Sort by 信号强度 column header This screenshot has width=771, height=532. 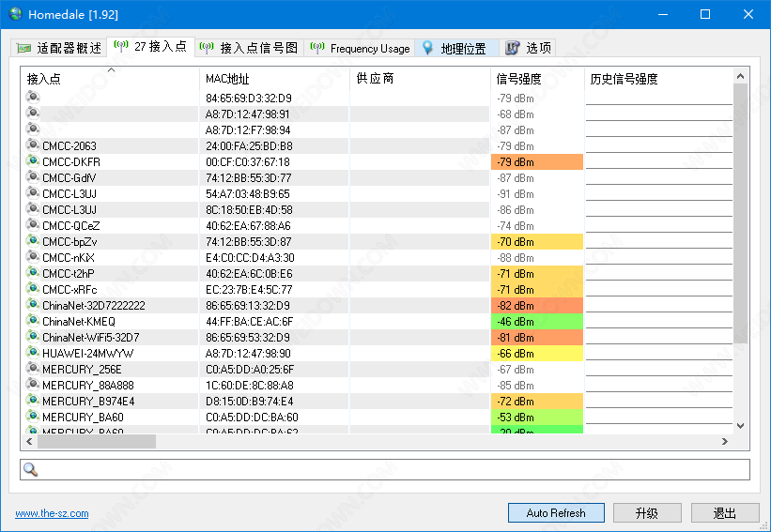pos(537,79)
